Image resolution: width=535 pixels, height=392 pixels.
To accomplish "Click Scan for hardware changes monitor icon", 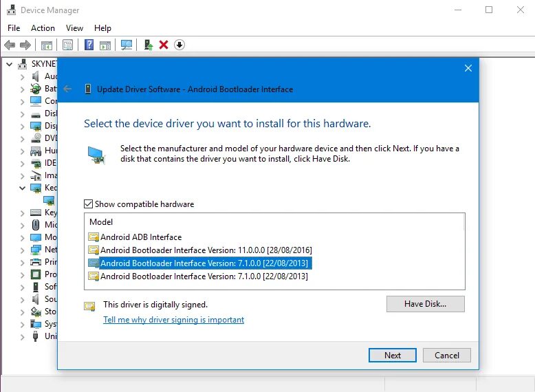I will (x=127, y=45).
